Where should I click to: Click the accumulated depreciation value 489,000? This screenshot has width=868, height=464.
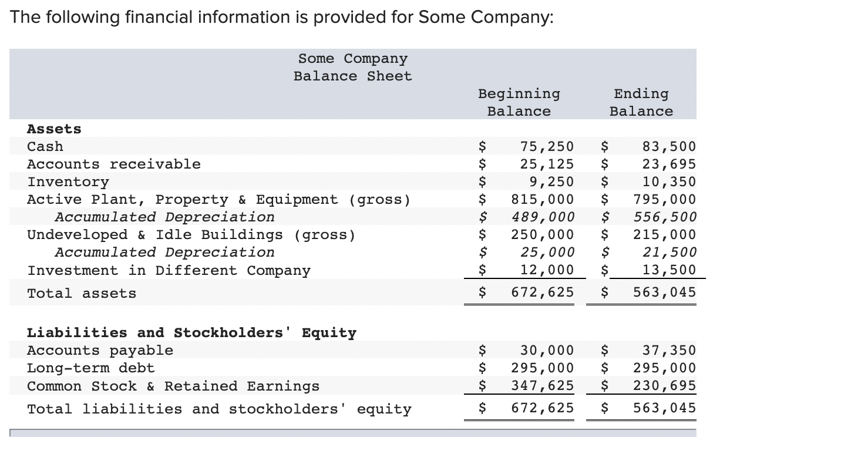tap(543, 217)
